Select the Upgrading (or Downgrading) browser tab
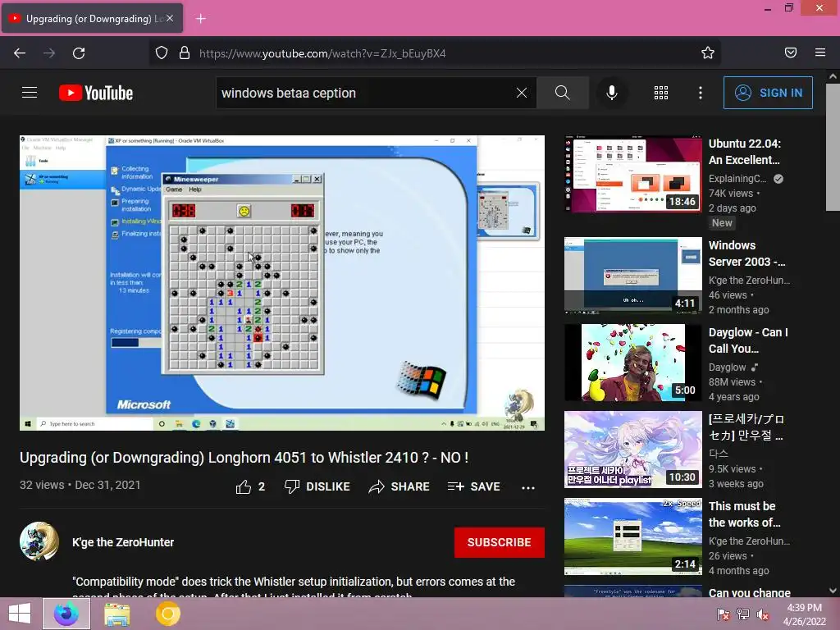Screen dimensions: 840x630 (92, 19)
